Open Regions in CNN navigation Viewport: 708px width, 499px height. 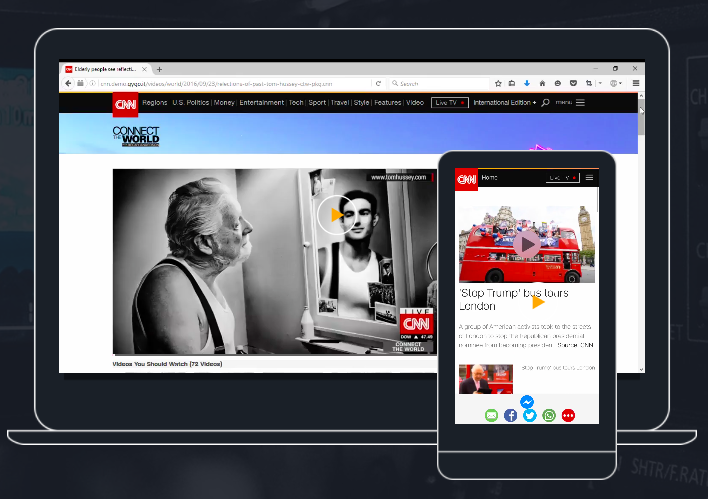pos(155,103)
